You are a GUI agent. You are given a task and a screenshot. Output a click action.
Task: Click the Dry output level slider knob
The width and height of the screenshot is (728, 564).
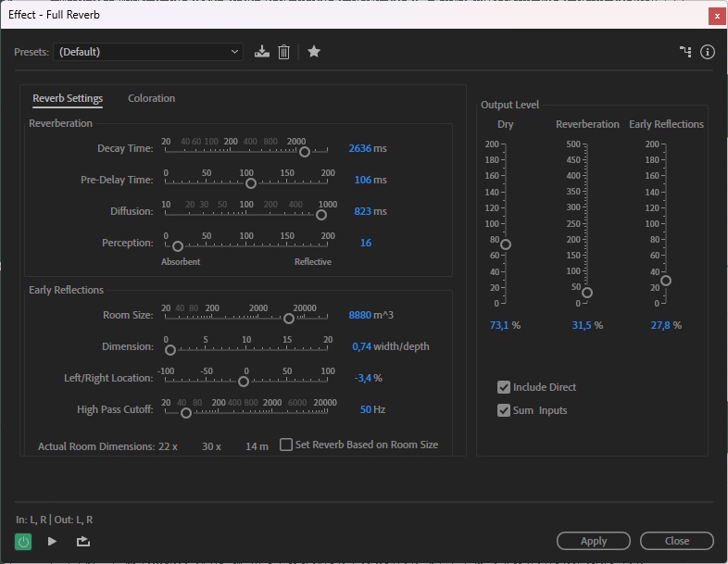[506, 244]
